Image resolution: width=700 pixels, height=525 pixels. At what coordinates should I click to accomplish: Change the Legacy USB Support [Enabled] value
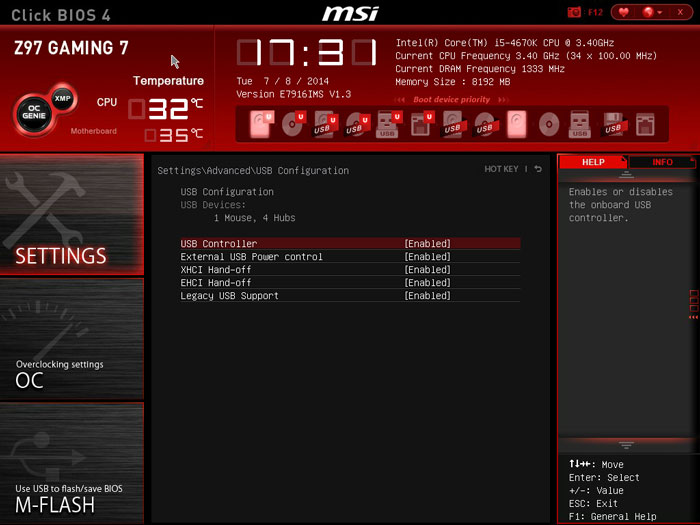[427, 296]
